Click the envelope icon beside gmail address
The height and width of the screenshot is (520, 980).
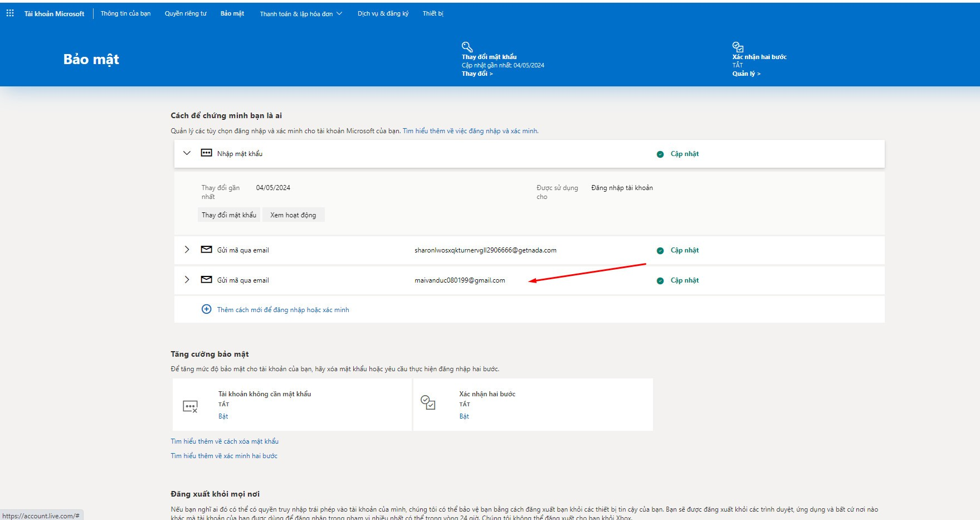point(206,280)
